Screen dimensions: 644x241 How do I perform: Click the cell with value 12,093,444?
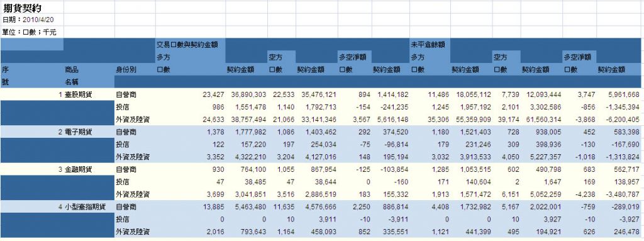(543, 95)
